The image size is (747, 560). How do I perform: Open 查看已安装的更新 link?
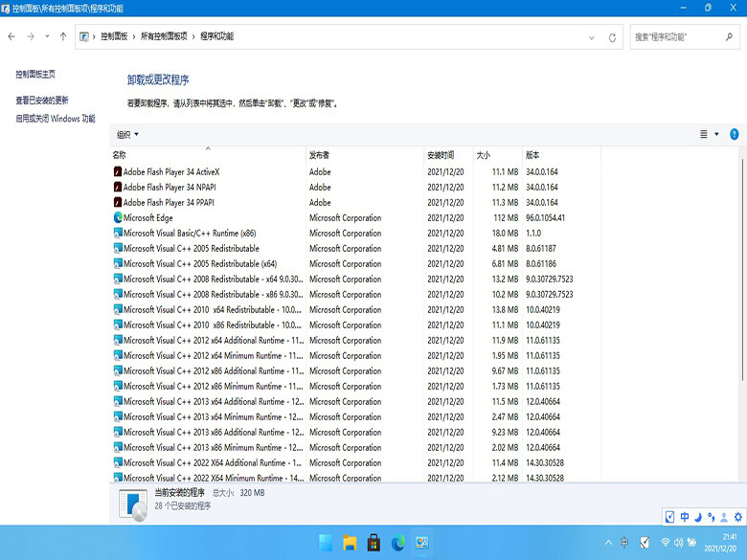[42, 101]
